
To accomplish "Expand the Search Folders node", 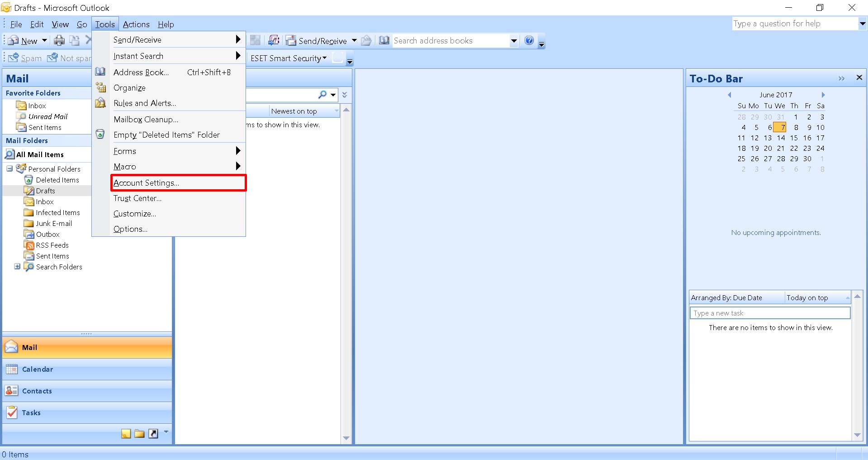I will click(x=17, y=266).
